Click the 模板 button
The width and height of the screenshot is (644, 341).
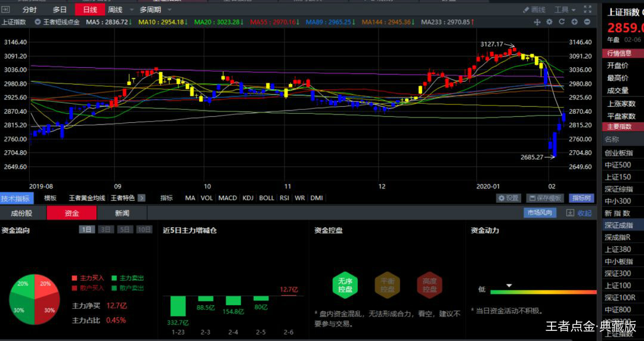click(x=50, y=198)
